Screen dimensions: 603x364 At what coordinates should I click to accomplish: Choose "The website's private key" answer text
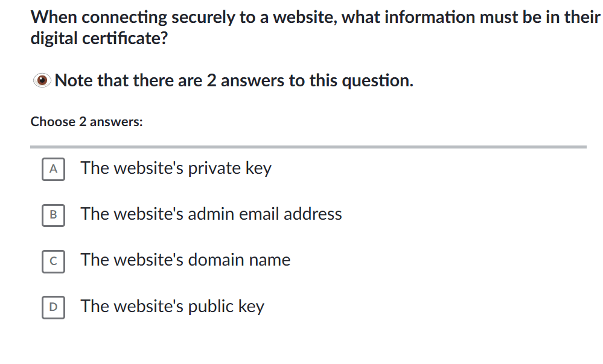point(176,168)
